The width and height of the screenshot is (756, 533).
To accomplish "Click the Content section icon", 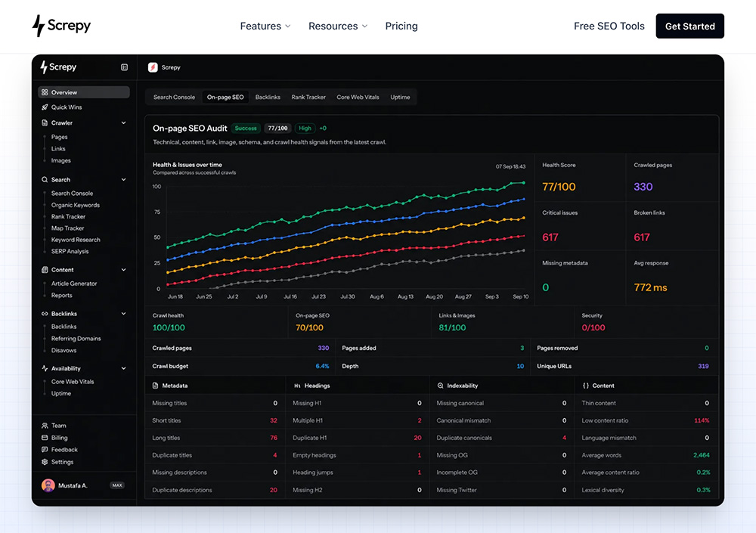I will pyautogui.click(x=45, y=270).
